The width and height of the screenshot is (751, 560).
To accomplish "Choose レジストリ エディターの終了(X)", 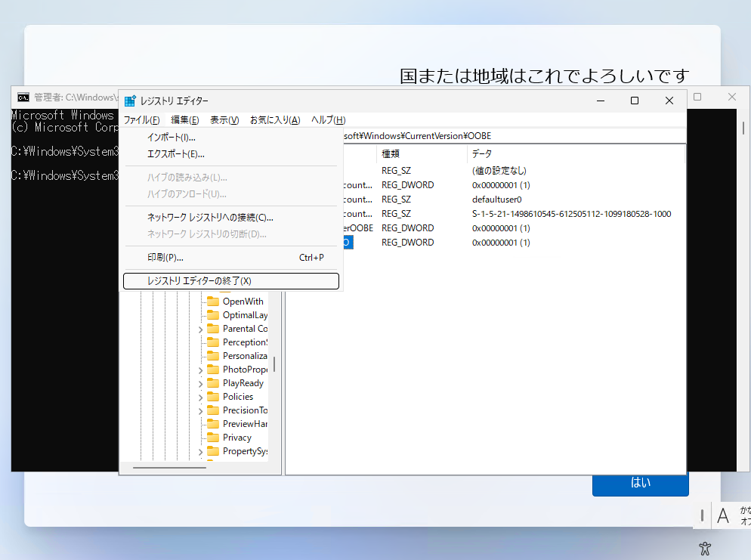I will (231, 281).
